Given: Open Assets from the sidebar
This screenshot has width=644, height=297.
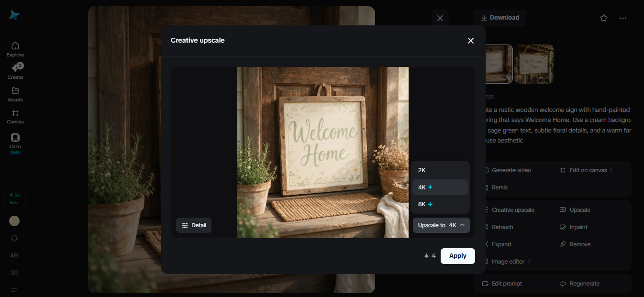Looking at the screenshot, I should point(15,94).
